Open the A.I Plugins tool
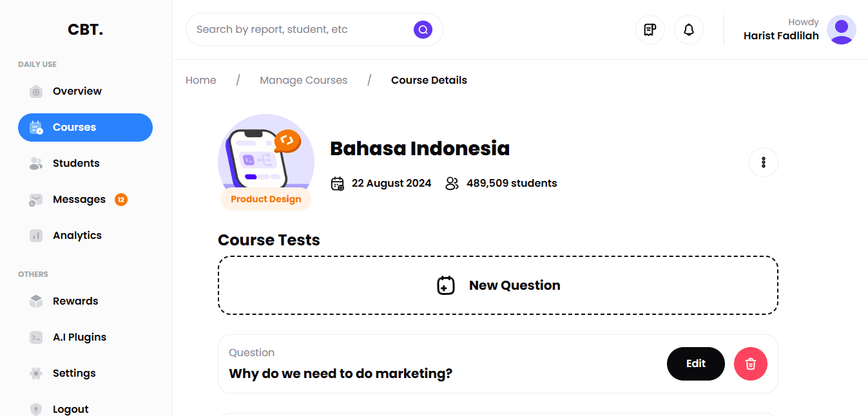Image resolution: width=868 pixels, height=416 pixels. pos(35,337)
